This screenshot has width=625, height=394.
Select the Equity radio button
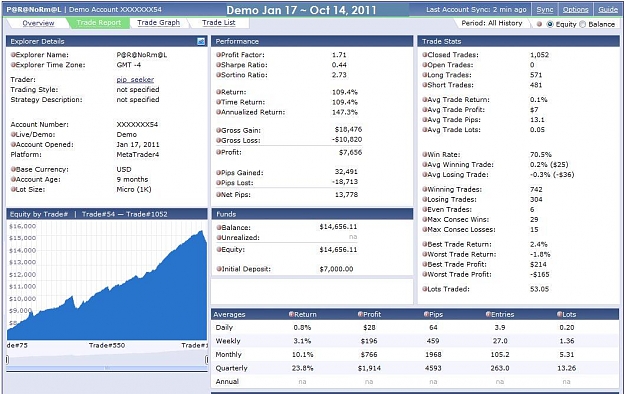[x=550, y=24]
